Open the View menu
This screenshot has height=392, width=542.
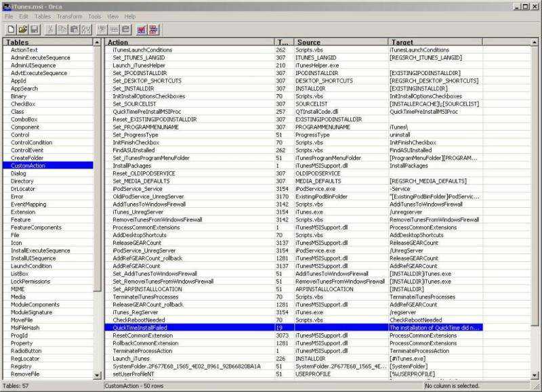(112, 16)
